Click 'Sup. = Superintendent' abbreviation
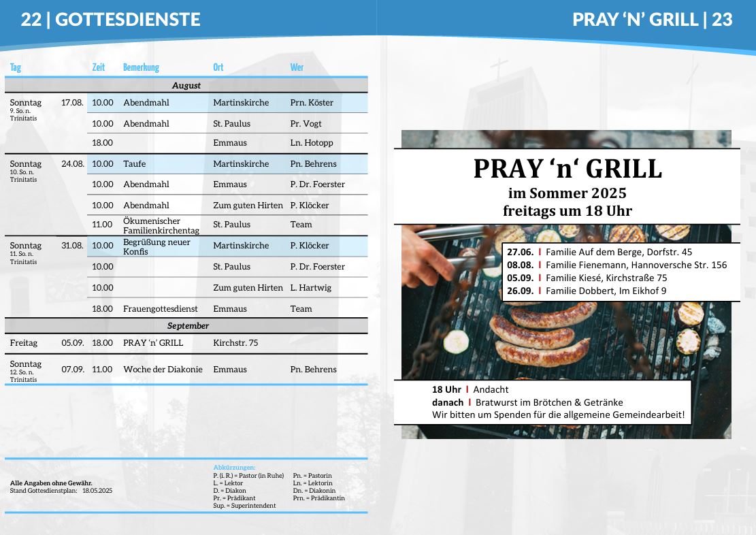This screenshot has height=535, width=756. click(x=244, y=506)
